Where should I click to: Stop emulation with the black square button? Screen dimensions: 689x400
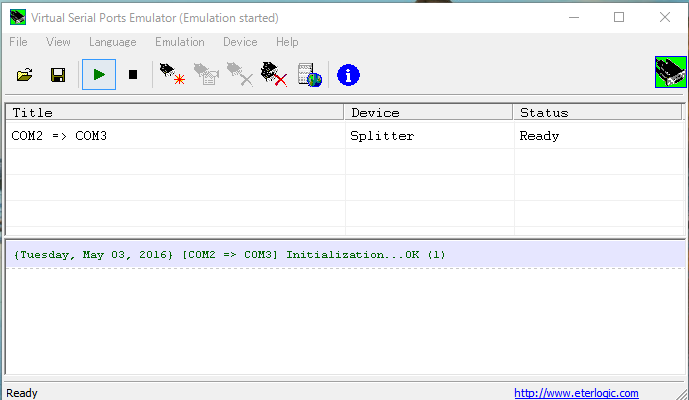(133, 75)
